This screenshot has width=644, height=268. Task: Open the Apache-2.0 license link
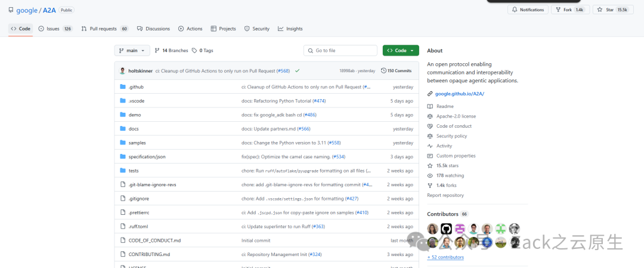(456, 116)
